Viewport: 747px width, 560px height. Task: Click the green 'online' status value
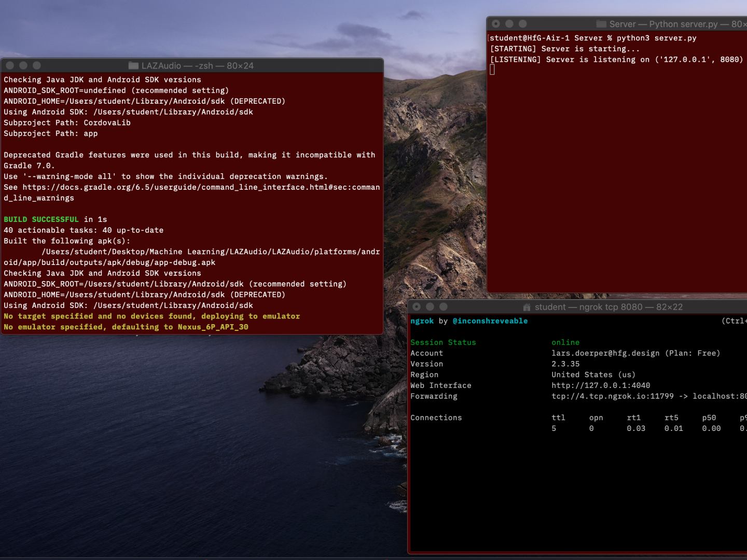tap(565, 342)
